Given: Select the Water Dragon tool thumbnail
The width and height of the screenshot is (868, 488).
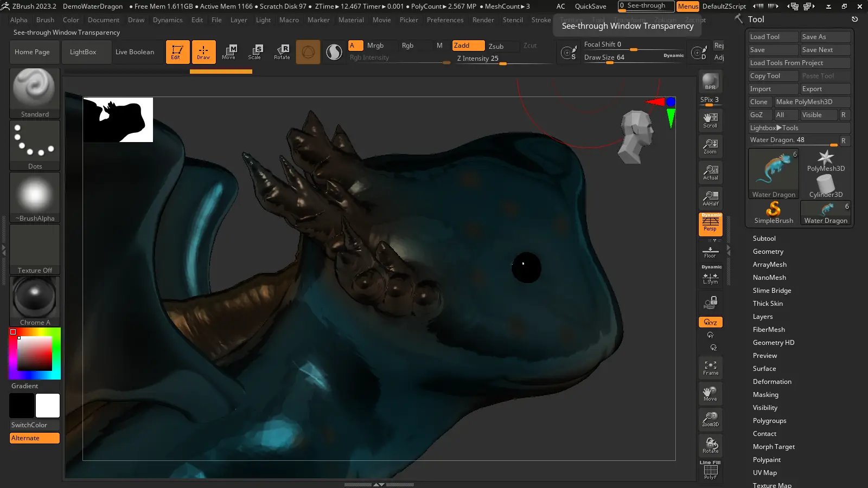Looking at the screenshot, I should [774, 174].
